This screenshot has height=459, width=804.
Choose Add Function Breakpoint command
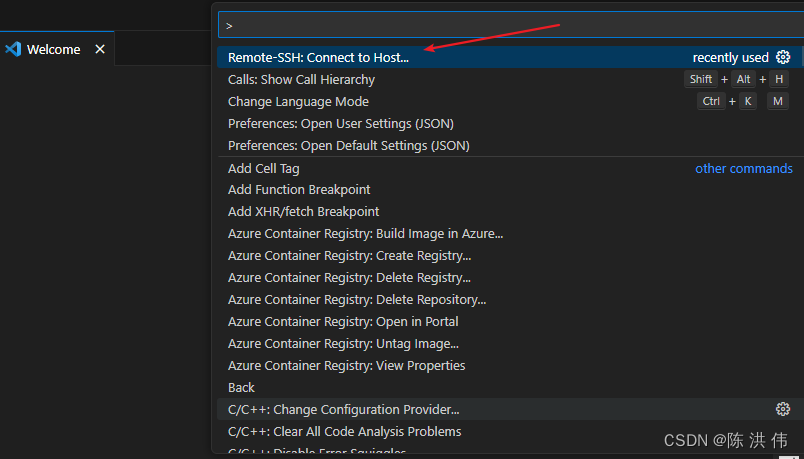[x=299, y=189]
